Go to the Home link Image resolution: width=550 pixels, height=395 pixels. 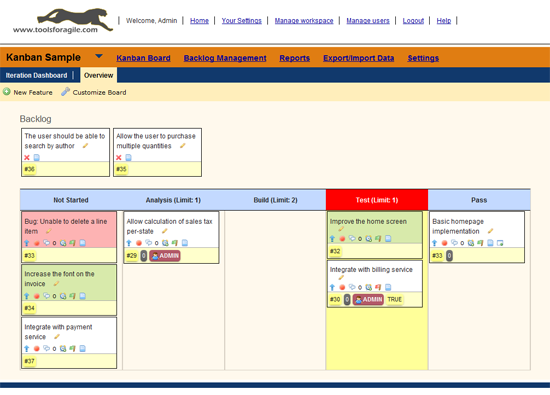click(199, 20)
